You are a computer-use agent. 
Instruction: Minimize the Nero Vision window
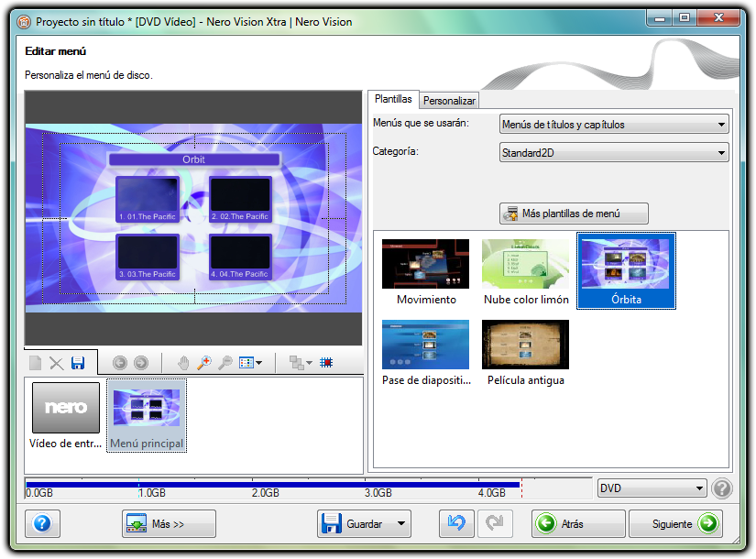tap(660, 18)
